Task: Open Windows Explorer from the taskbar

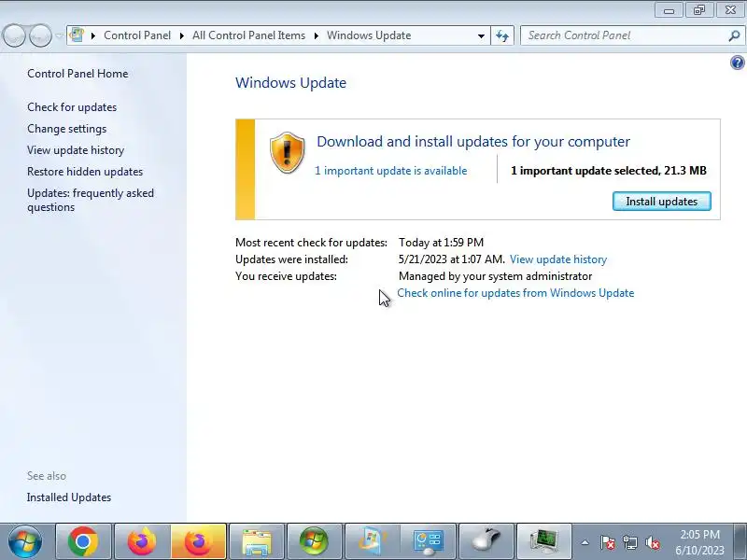Action: [257, 541]
